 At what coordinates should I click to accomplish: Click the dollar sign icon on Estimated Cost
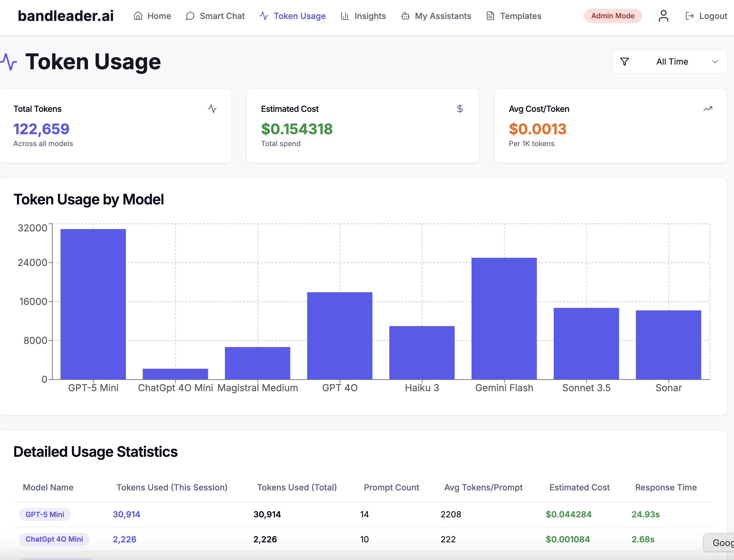tap(460, 109)
